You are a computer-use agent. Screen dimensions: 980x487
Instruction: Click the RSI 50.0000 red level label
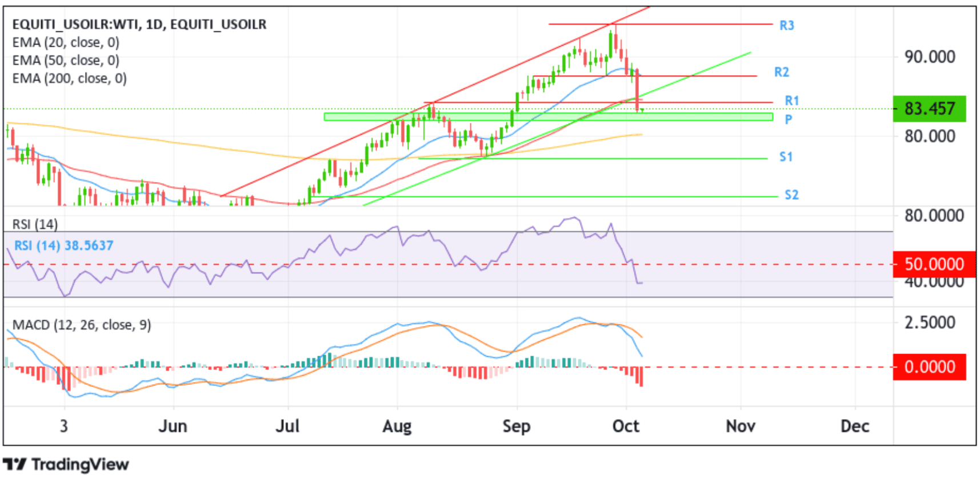(934, 264)
